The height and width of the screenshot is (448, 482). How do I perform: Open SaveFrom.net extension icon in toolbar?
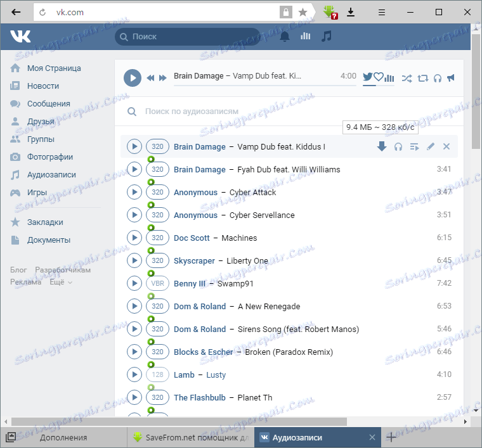pos(330,12)
